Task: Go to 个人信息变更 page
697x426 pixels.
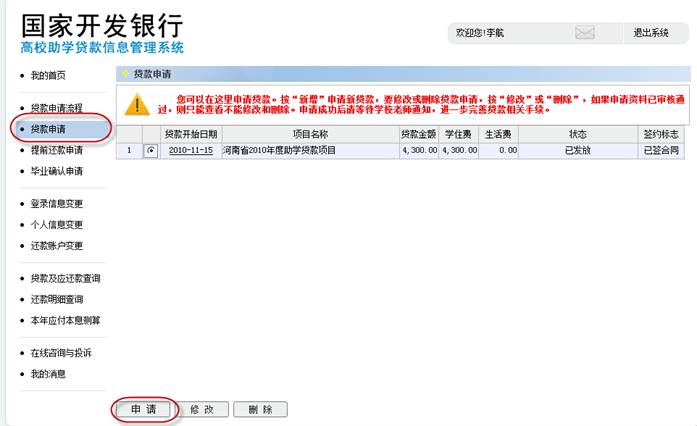Action: coord(56,225)
